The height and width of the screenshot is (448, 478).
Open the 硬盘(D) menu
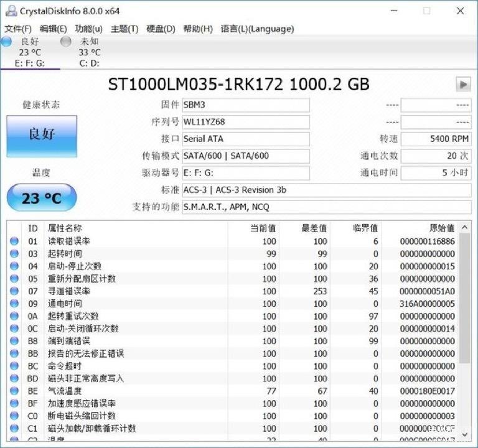(161, 29)
